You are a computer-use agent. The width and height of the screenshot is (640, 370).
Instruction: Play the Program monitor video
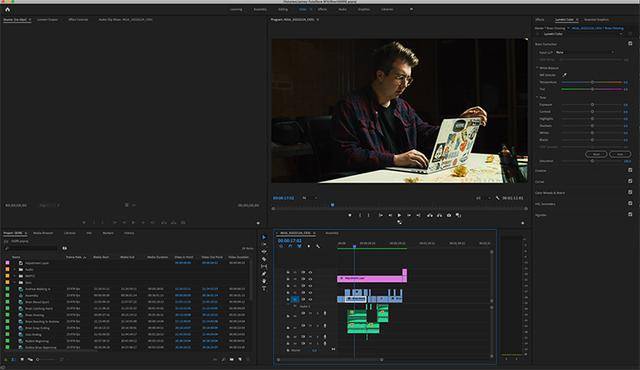click(399, 215)
